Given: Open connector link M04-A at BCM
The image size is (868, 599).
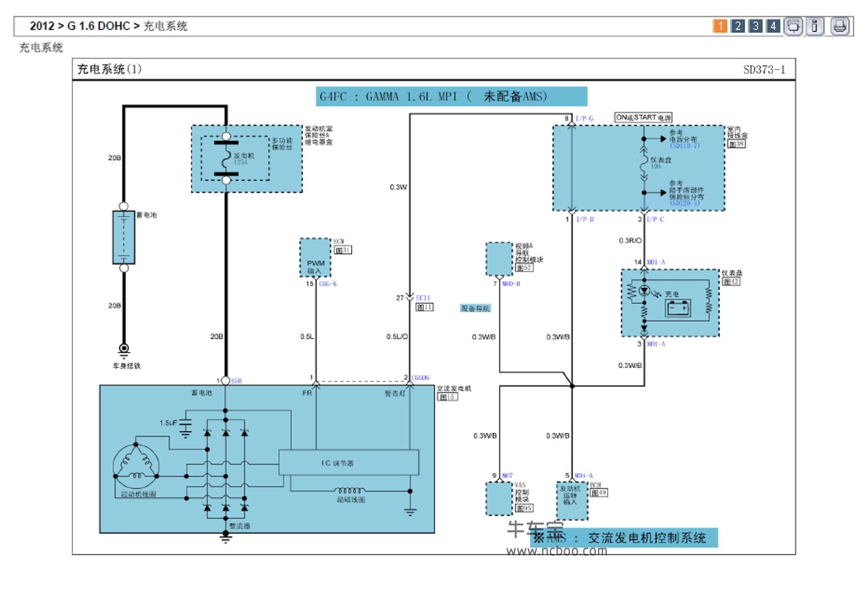Looking at the screenshot, I should (x=583, y=476).
